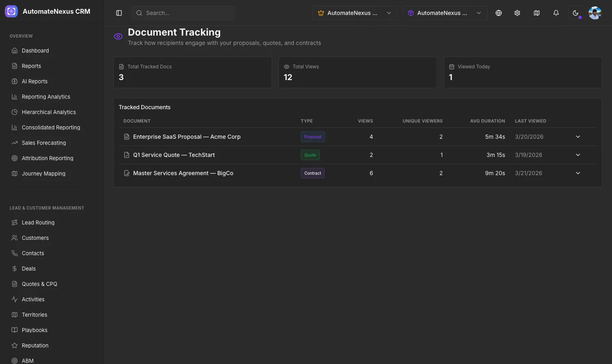Open notifications bell

point(556,13)
